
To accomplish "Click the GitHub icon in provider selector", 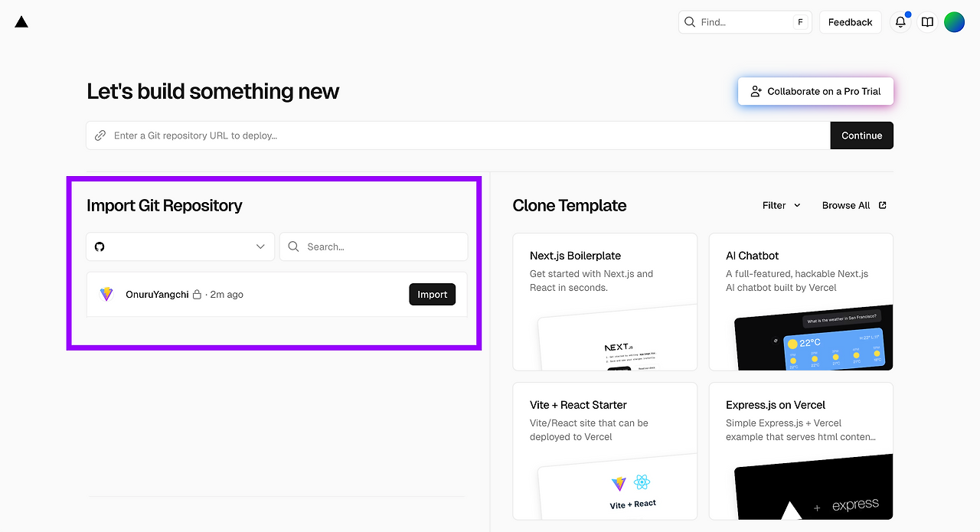I will pos(100,246).
